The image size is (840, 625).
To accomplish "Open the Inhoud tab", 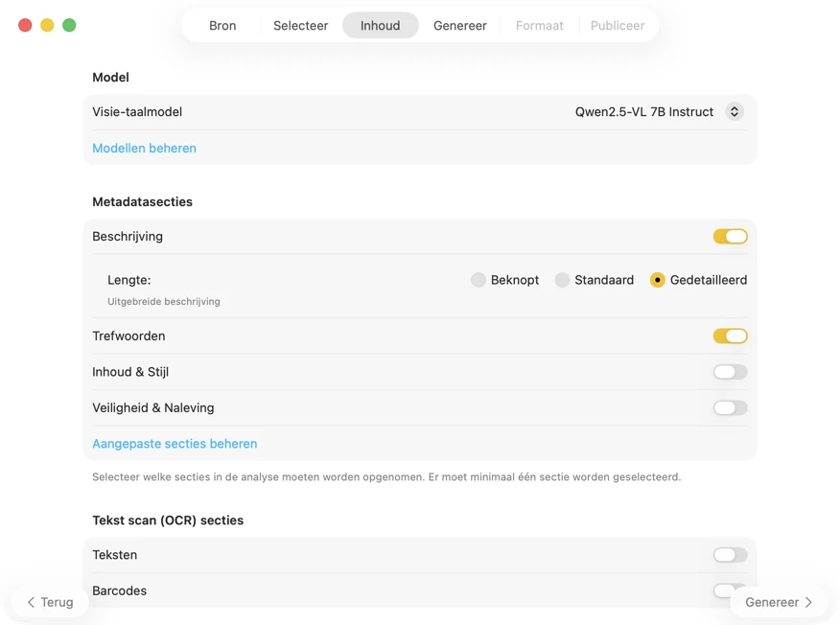I will point(380,26).
